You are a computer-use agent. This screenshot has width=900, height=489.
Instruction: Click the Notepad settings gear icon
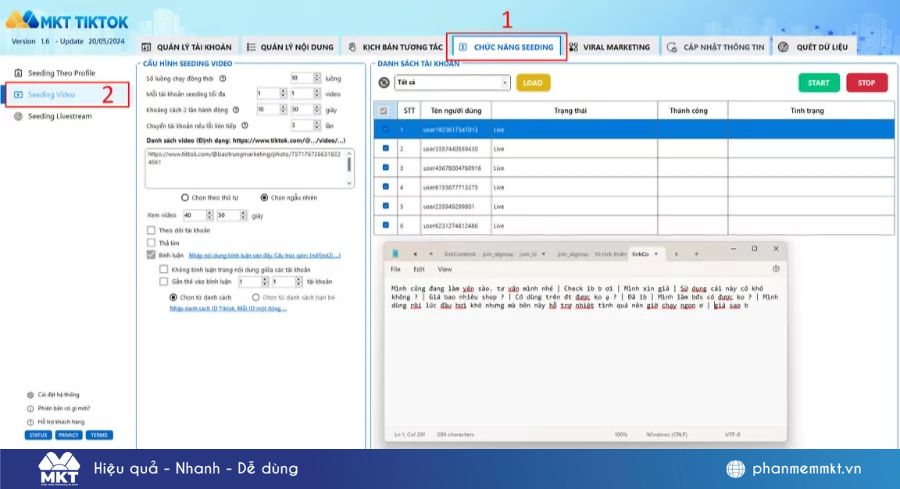pyautogui.click(x=776, y=269)
